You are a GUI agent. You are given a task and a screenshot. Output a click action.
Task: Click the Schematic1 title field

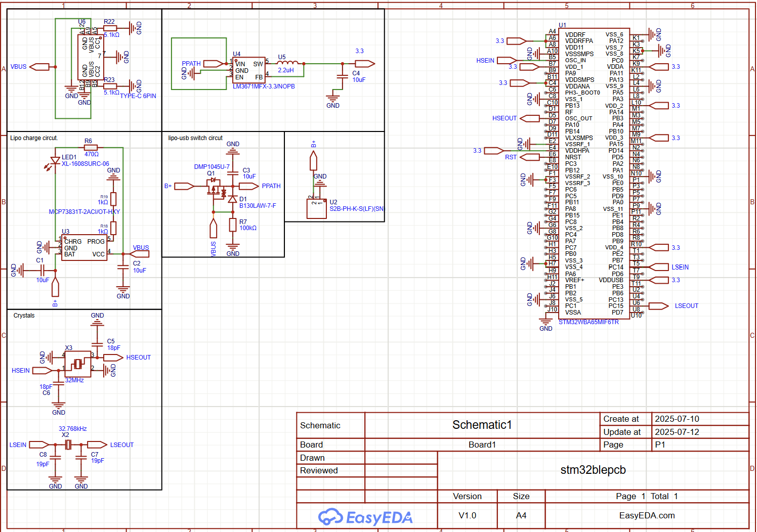click(x=482, y=425)
